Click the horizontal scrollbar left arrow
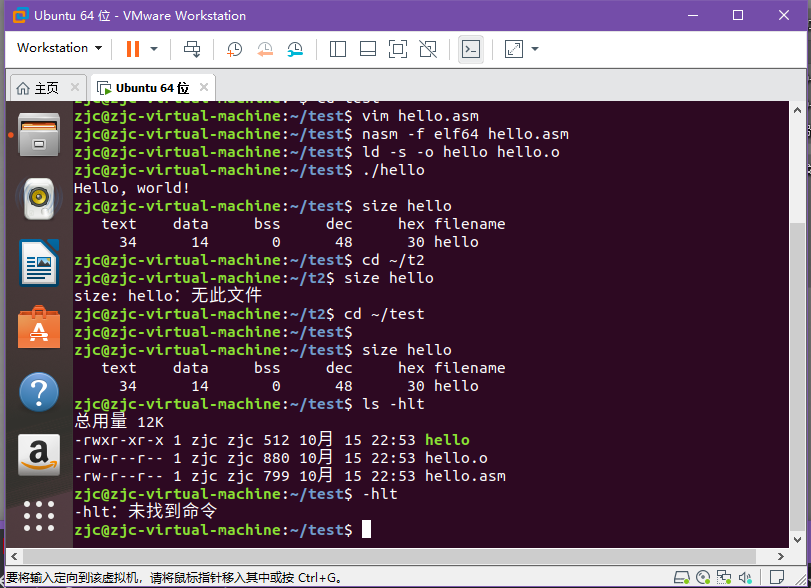 coord(14,556)
